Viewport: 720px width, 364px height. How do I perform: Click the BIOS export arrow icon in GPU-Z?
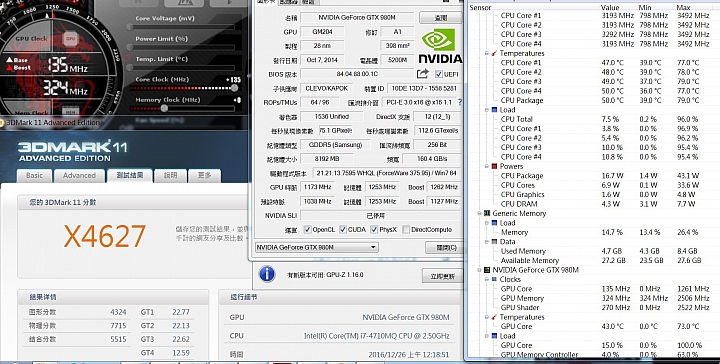422,73
